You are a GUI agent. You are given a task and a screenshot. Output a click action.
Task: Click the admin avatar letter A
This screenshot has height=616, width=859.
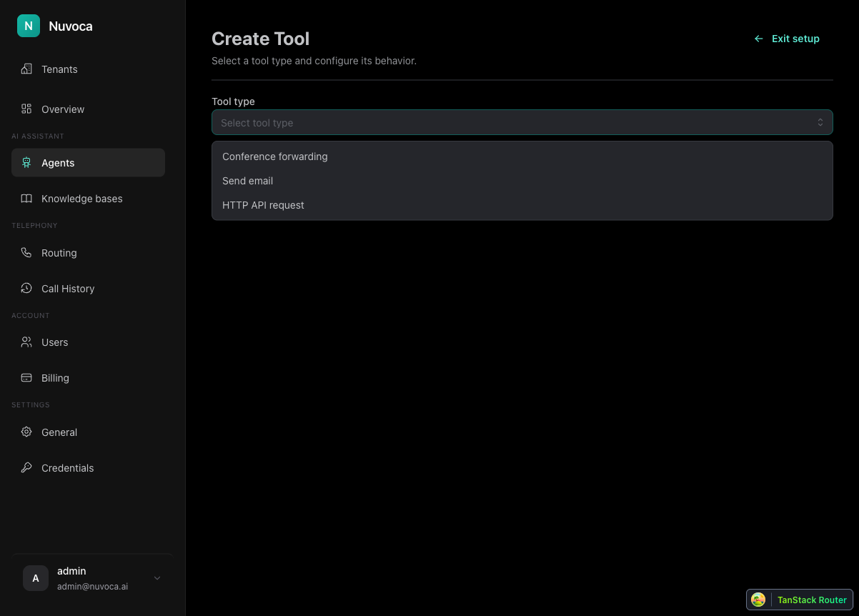pos(36,578)
